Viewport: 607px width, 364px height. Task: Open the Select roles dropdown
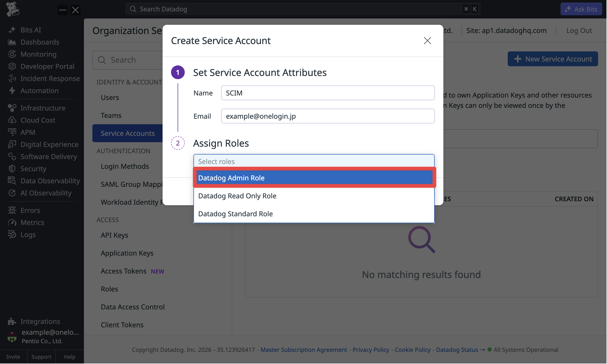[314, 161]
